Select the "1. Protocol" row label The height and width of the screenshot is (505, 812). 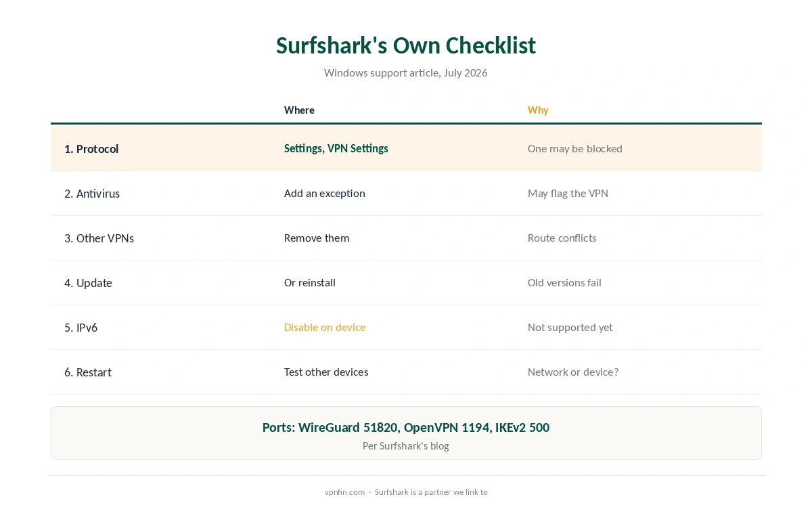click(91, 149)
